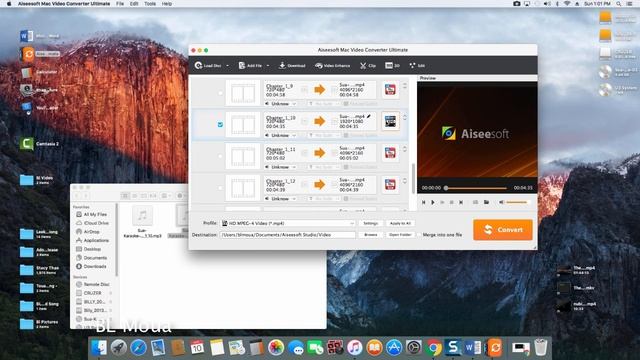
Task: Open the Clip scissors tool
Action: coord(368,65)
